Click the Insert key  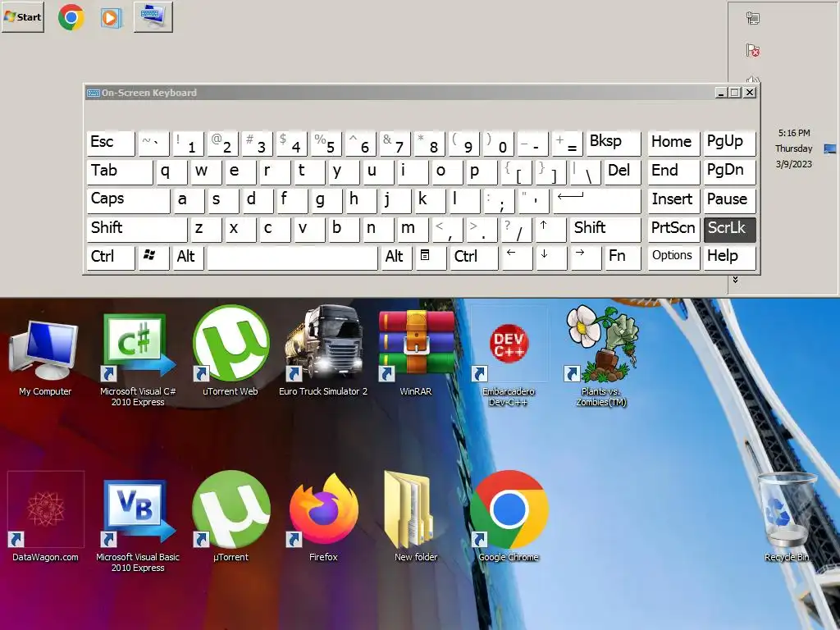point(673,201)
